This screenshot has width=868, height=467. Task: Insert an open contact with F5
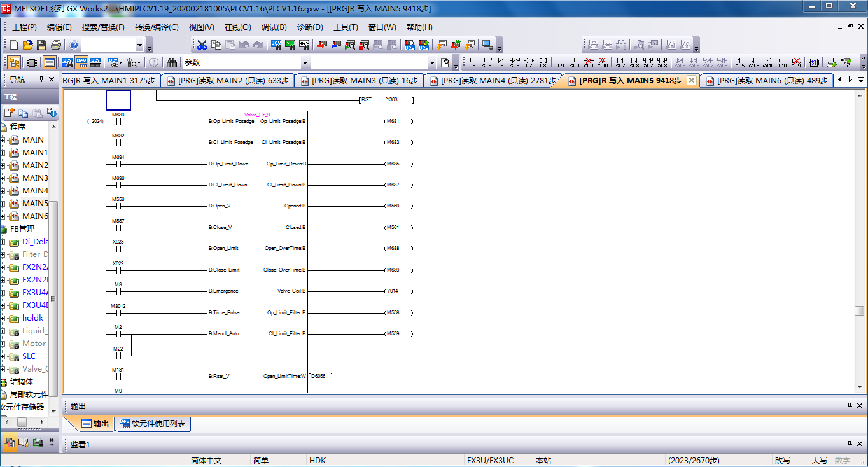(472, 62)
